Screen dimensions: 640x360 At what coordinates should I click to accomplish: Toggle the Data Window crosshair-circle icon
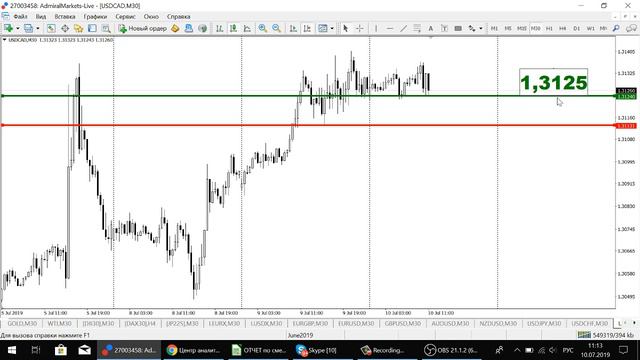(65, 28)
